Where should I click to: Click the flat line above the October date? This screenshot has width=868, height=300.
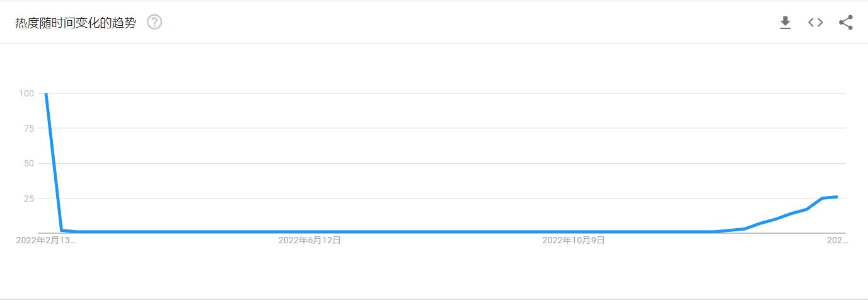574,232
